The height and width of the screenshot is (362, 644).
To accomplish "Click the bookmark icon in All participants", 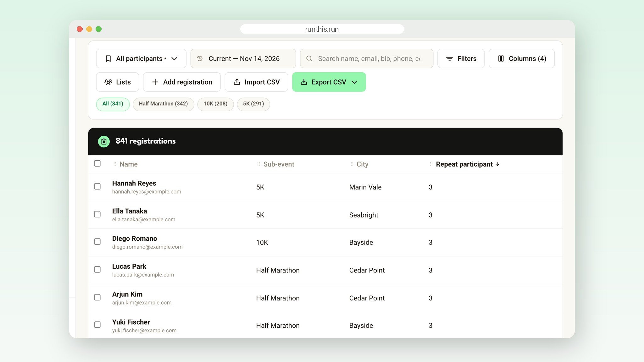I will [108, 59].
